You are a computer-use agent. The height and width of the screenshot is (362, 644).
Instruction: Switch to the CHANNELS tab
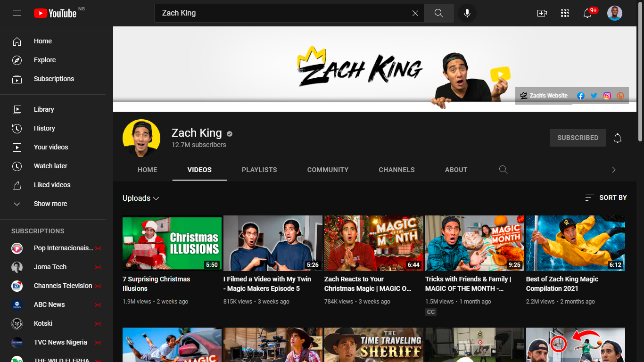[x=397, y=170]
